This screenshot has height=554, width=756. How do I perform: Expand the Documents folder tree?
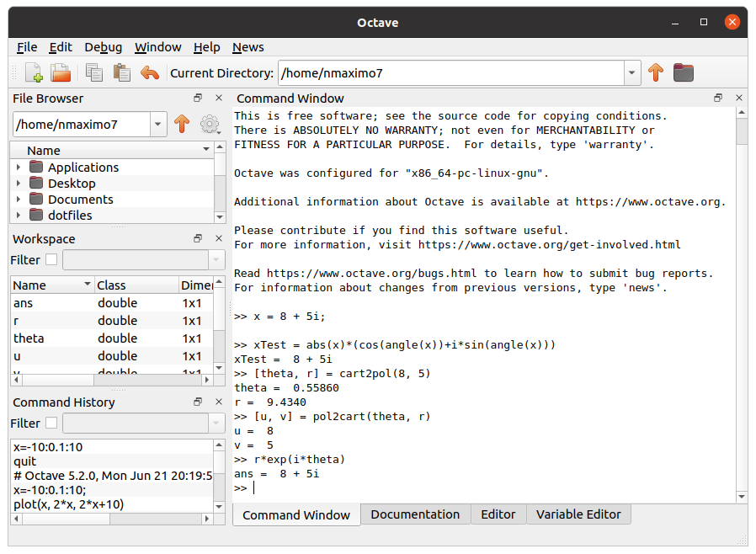click(19, 200)
